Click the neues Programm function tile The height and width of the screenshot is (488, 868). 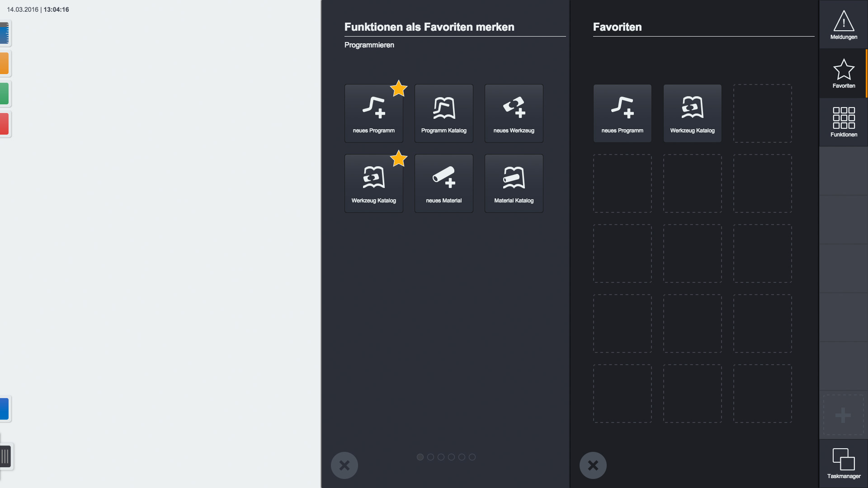[373, 113]
